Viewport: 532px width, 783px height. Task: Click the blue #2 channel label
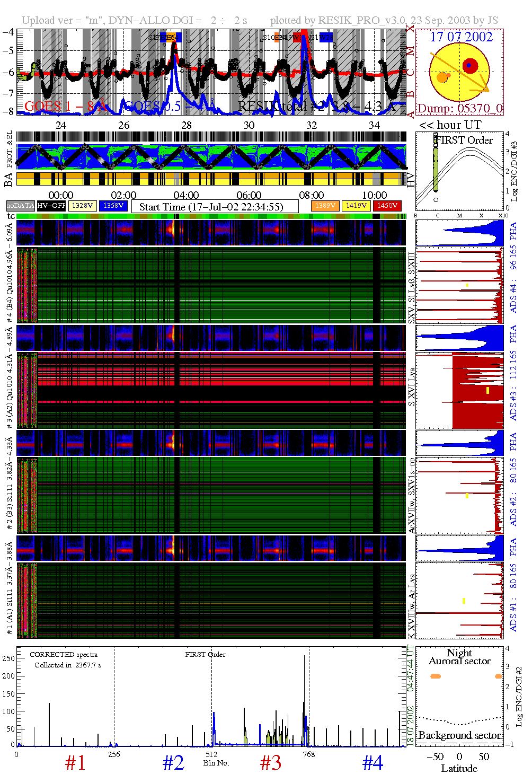173,763
